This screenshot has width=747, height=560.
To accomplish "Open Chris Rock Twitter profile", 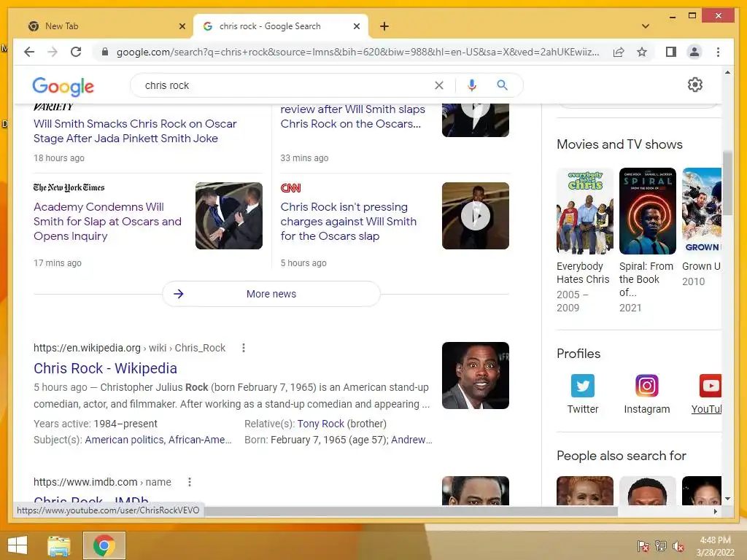I will (x=583, y=394).
